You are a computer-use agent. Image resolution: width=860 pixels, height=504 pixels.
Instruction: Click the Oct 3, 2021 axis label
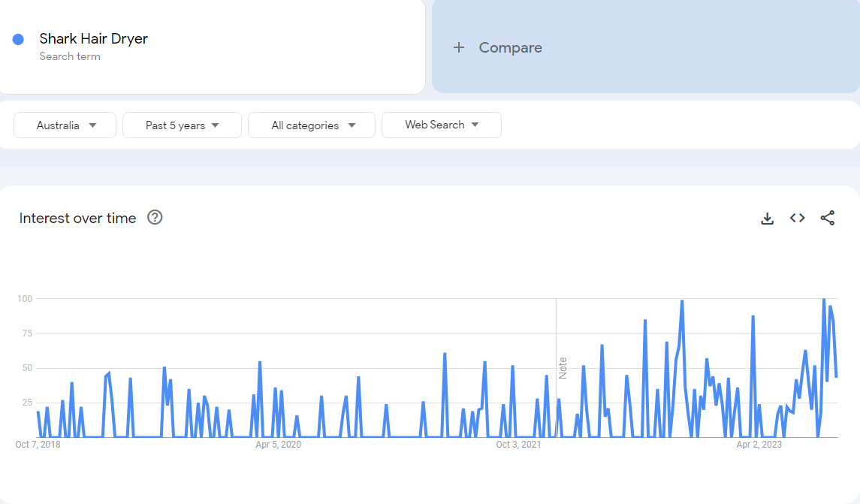(x=518, y=444)
